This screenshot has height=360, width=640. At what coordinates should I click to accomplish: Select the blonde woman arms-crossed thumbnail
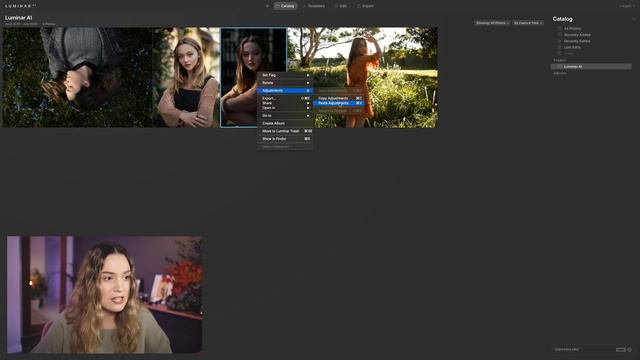[187, 78]
